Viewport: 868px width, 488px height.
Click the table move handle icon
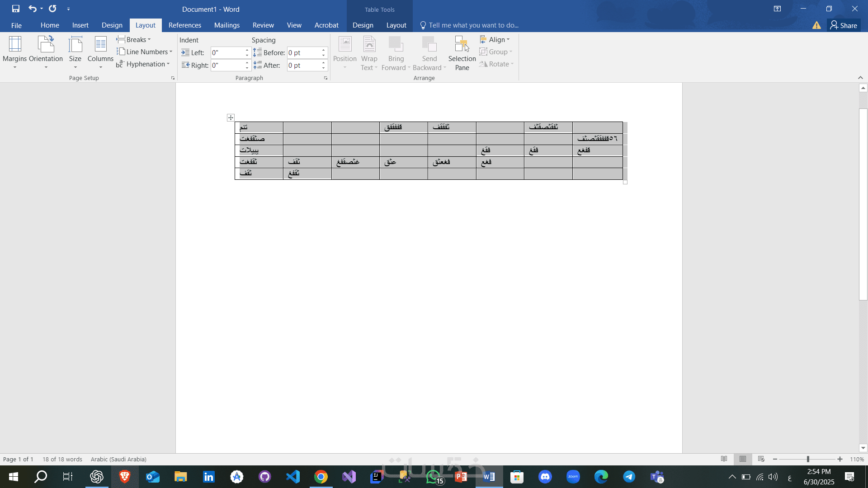231,117
